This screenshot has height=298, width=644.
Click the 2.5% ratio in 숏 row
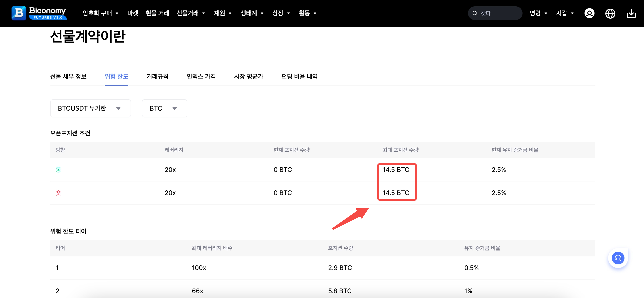[499, 193]
